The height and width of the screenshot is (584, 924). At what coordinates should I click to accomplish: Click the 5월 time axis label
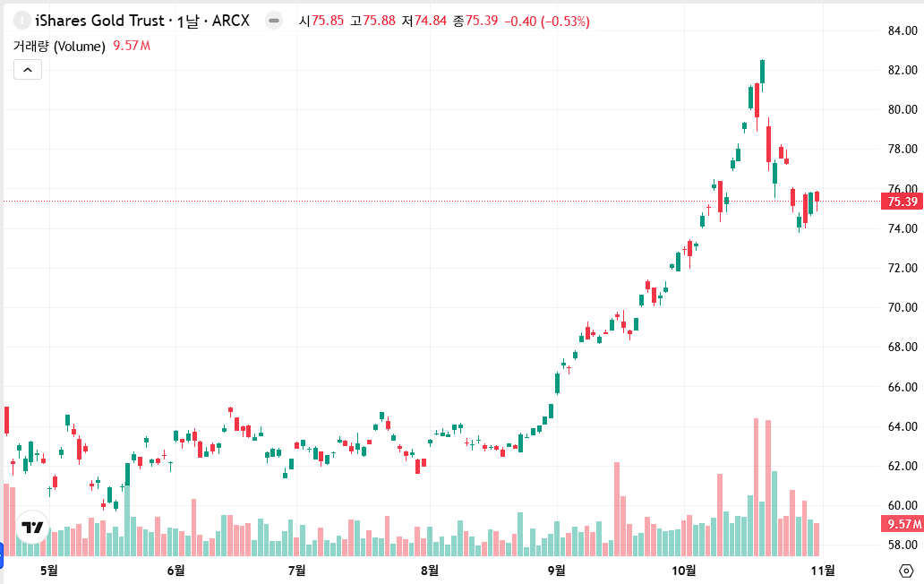click(49, 571)
